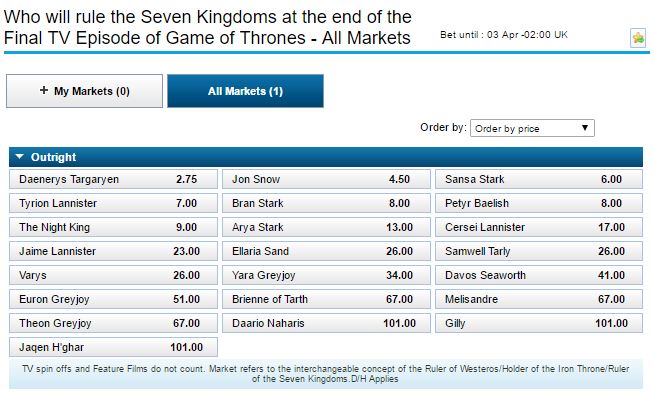
Task: Switch to the All Markets (1) tab
Action: point(245,91)
